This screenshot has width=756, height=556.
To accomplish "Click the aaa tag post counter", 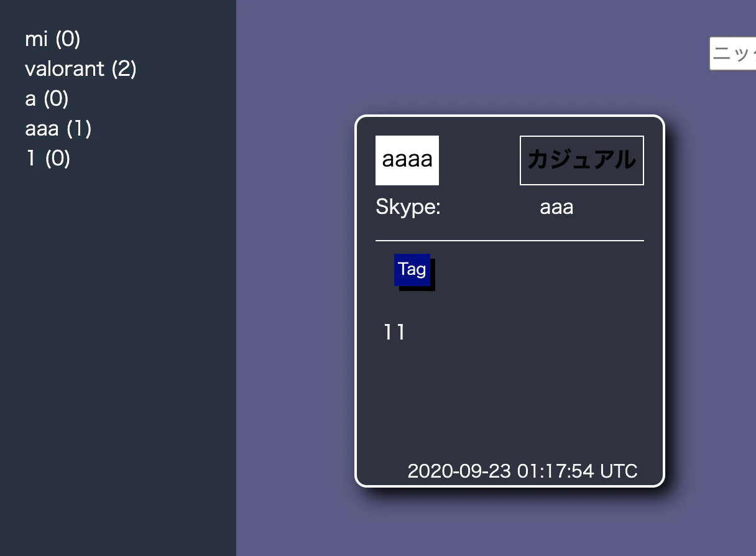I will (81, 129).
